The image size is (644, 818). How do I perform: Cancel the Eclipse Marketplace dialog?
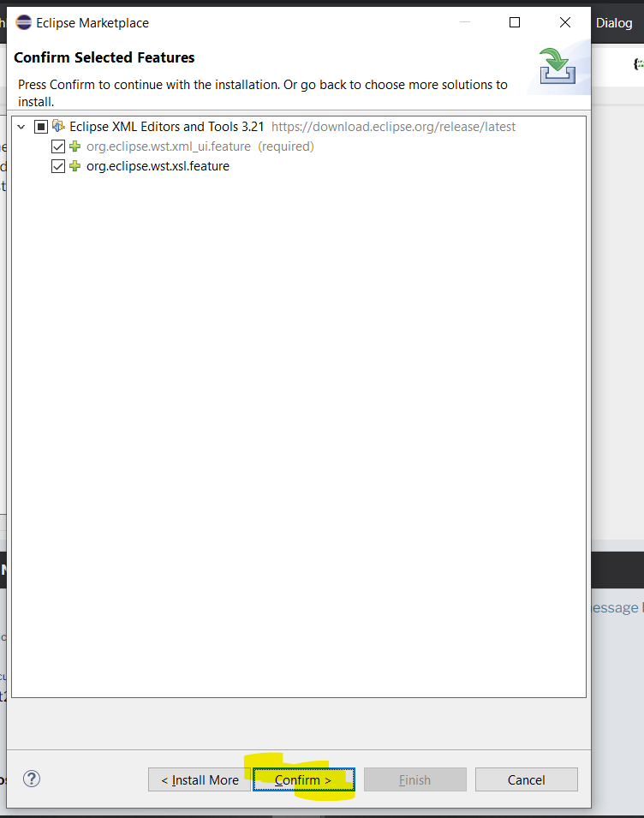[x=526, y=779]
